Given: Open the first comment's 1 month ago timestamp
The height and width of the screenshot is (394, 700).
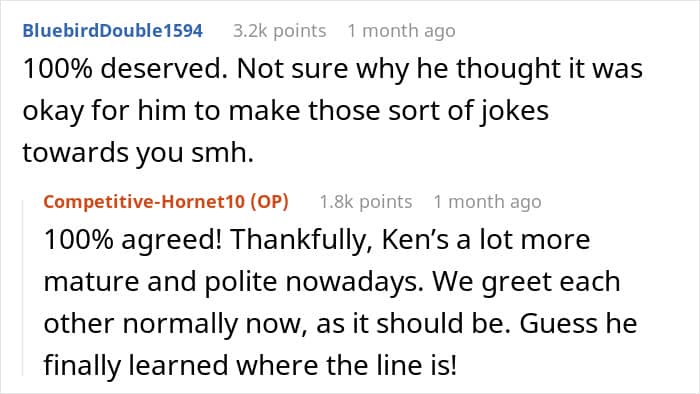Looking at the screenshot, I should pyautogui.click(x=401, y=31).
